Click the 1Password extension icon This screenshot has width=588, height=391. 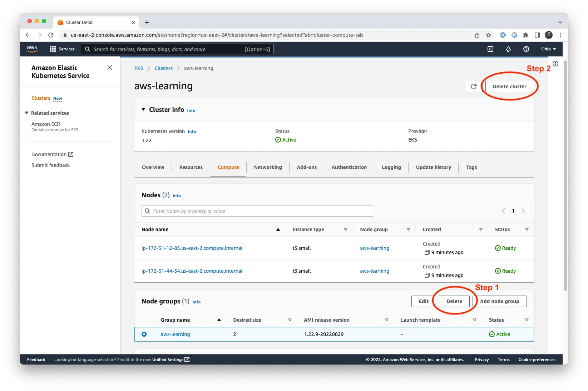[503, 35]
